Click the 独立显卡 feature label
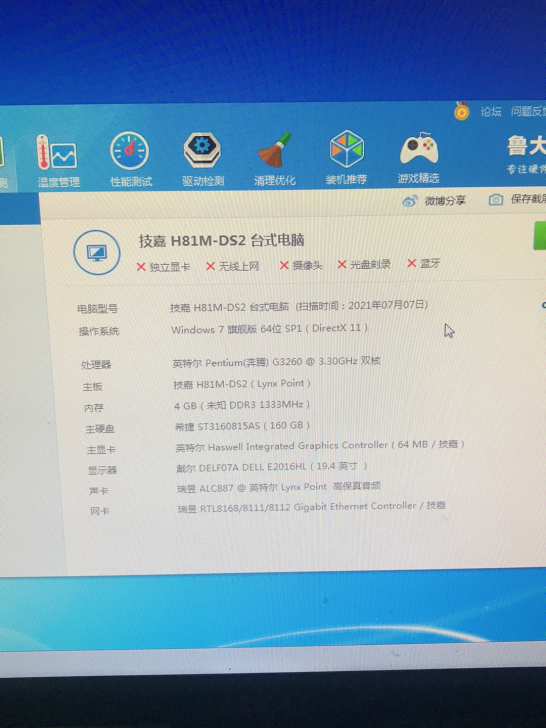Viewport: 546px width, 728px height. coord(169,267)
